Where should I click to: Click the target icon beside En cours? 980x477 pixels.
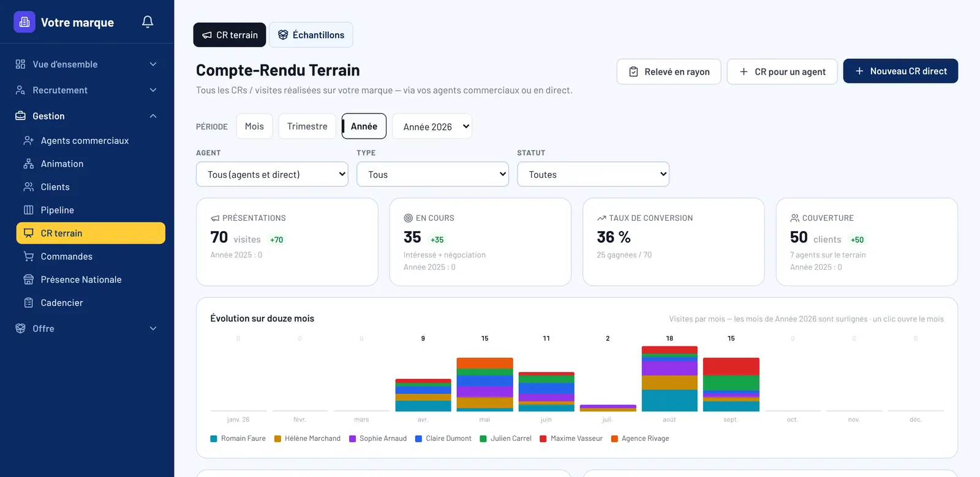coord(408,218)
